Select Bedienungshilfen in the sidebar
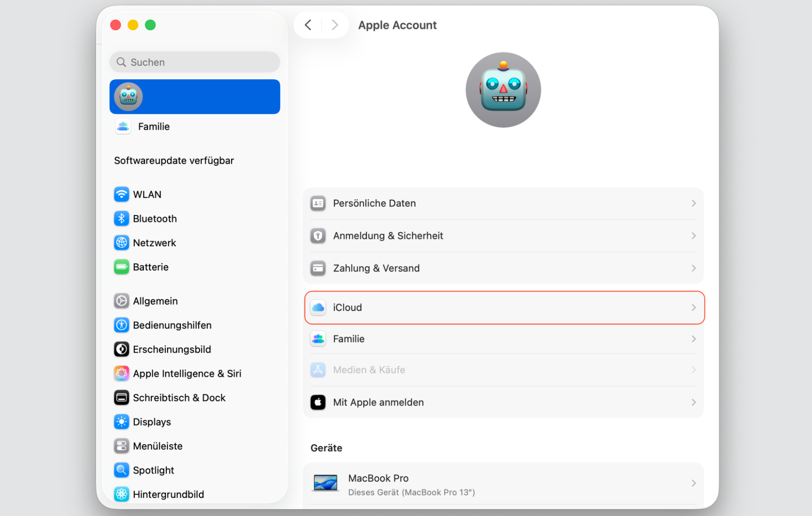The height and width of the screenshot is (516, 812). [x=195, y=325]
